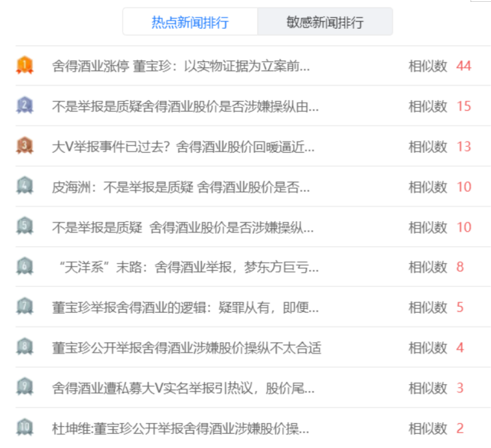
Task: Click the rank 9 grey badge icon
Action: click(25, 387)
